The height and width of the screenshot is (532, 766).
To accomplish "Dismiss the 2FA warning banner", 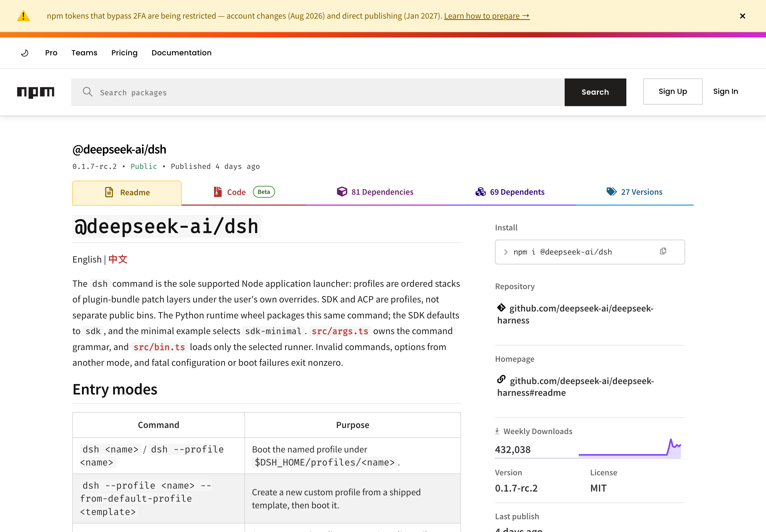I will [742, 16].
